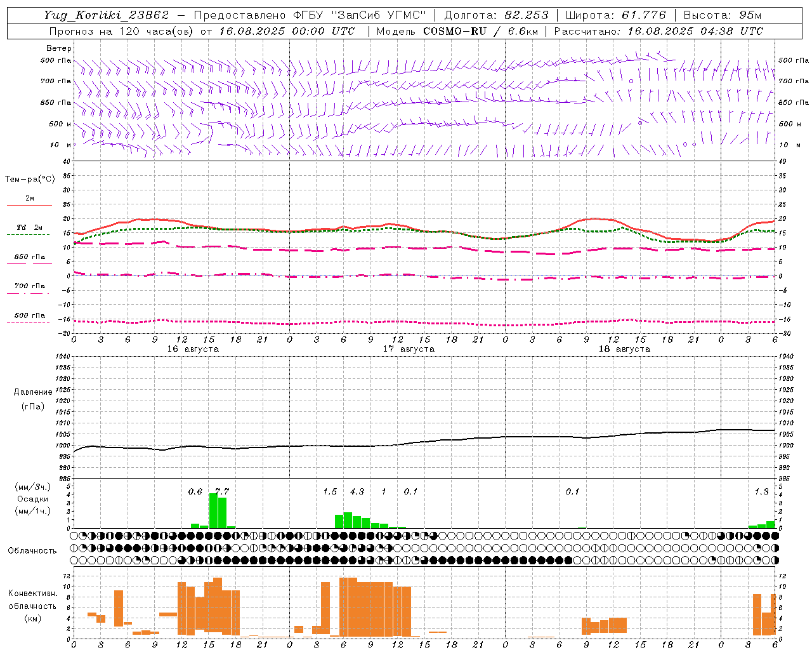
Task: Click the 2м temperature legend entry
Action: click(30, 198)
